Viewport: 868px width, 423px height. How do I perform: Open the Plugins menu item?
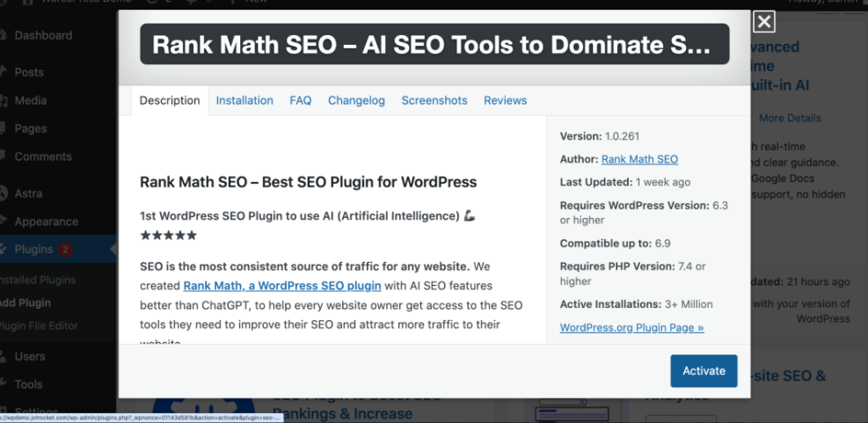33,250
